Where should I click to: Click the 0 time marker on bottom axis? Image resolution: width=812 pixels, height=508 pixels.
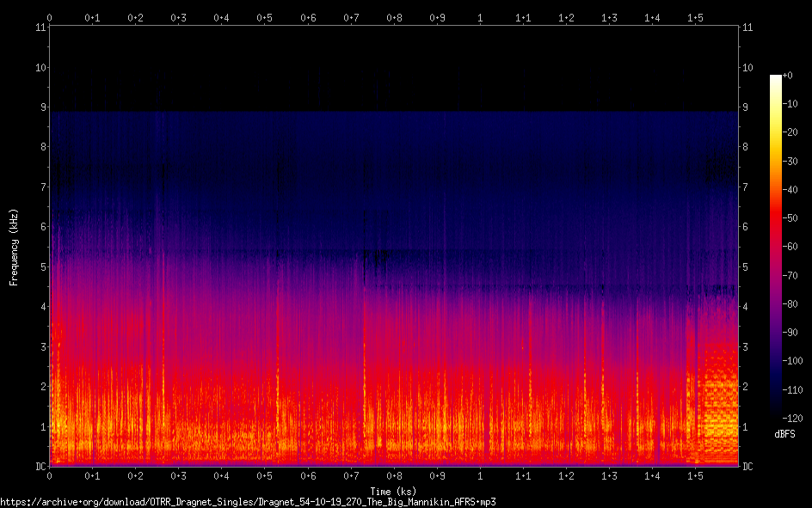pos(50,475)
